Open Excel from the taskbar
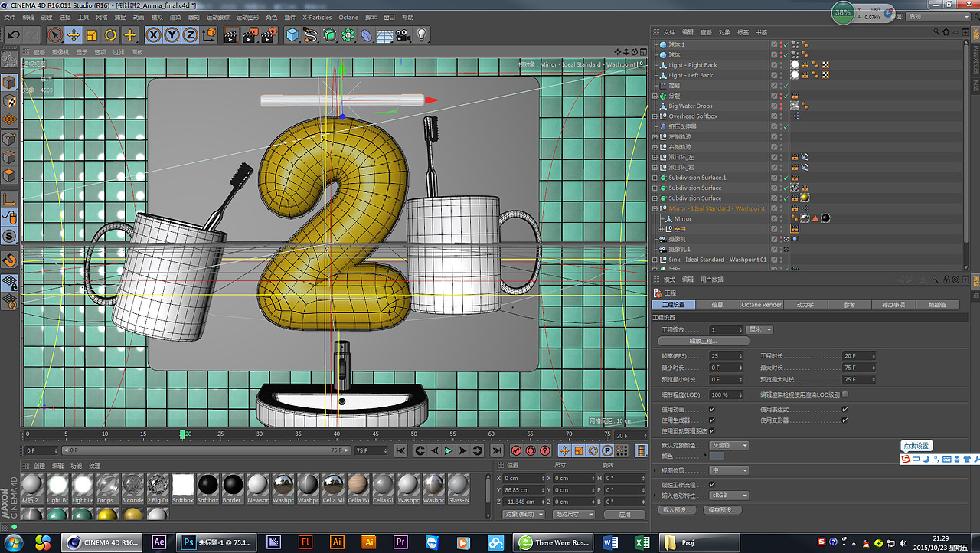980x553 pixels. coord(643,542)
